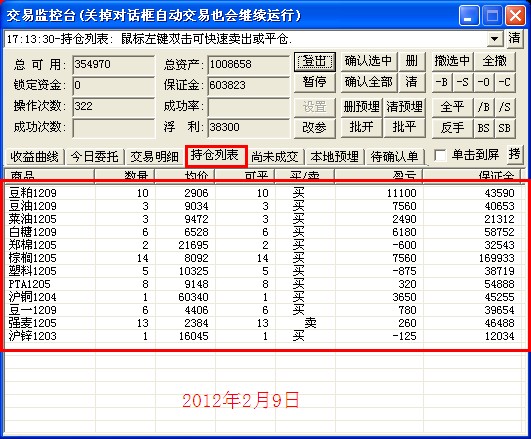Click the -B small button
The height and width of the screenshot is (439, 531).
click(x=442, y=82)
